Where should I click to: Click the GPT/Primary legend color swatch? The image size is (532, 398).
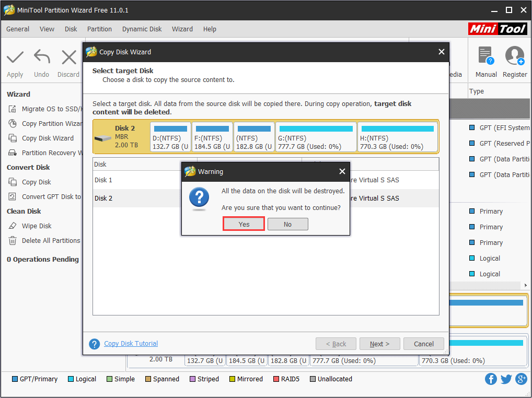pos(15,379)
